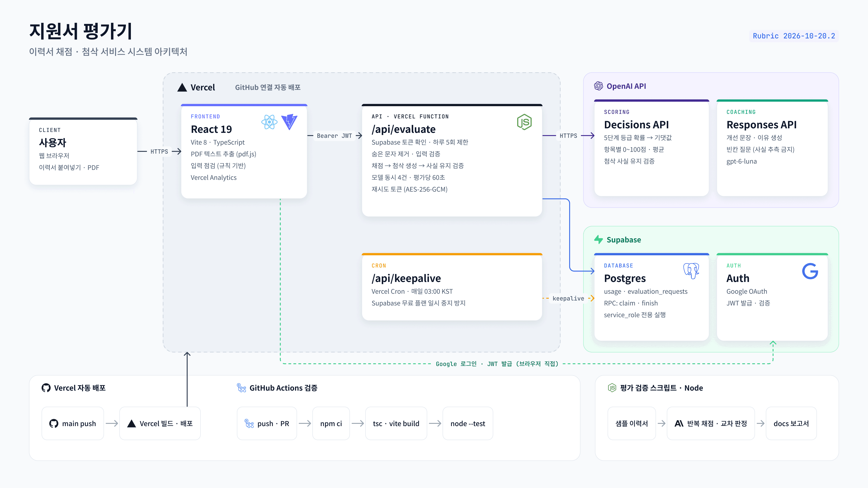Click the Bearer JWT connector label
Image resolution: width=868 pixels, height=488 pixels.
click(x=334, y=136)
